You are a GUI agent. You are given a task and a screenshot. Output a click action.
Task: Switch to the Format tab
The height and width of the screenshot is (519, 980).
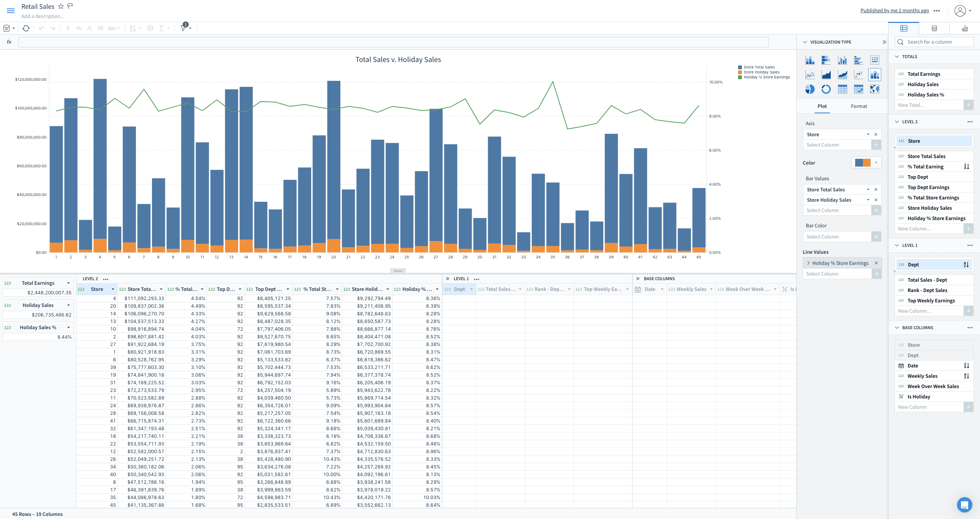tap(859, 106)
